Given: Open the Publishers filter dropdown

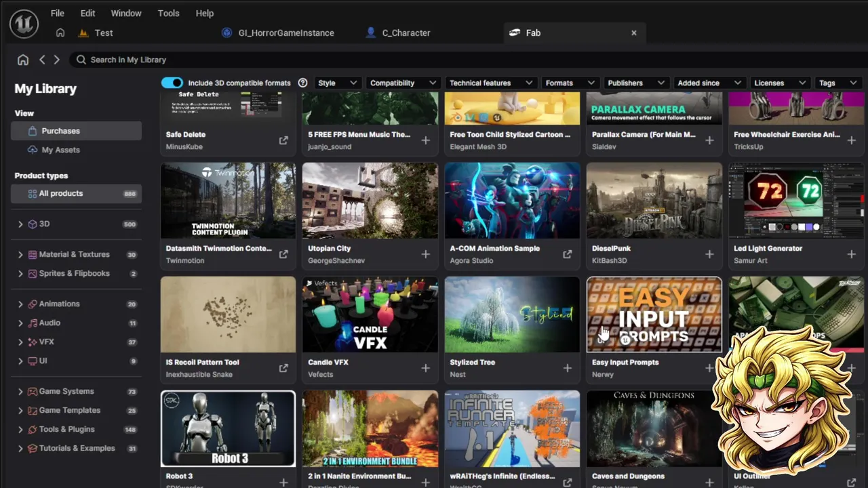Looking at the screenshot, I should pos(635,83).
